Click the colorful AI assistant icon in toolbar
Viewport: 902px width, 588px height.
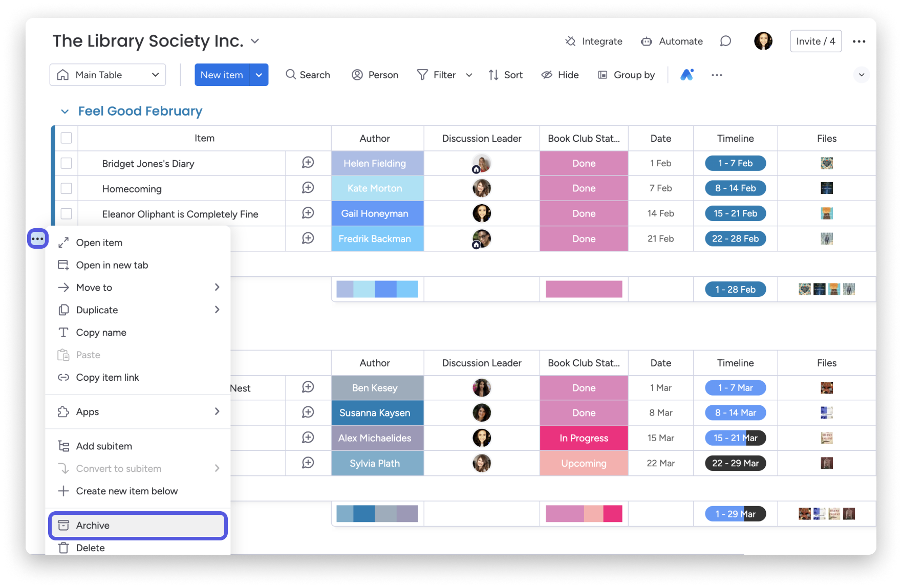pos(687,75)
